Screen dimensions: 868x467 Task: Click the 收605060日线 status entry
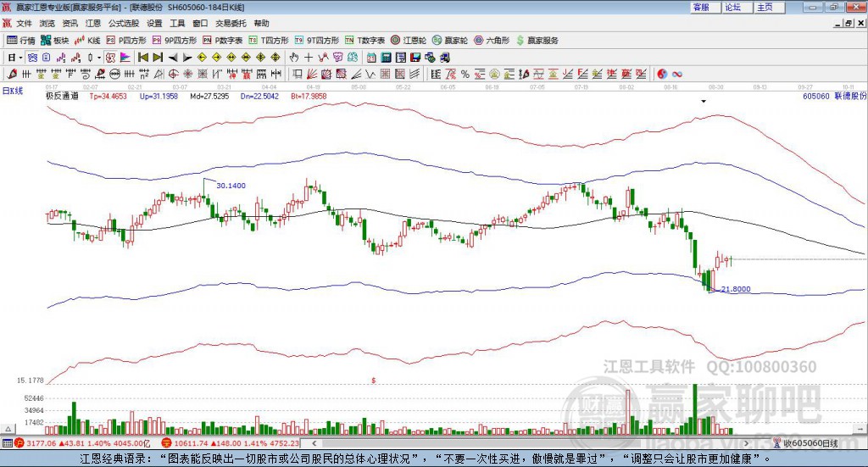[x=806, y=442]
